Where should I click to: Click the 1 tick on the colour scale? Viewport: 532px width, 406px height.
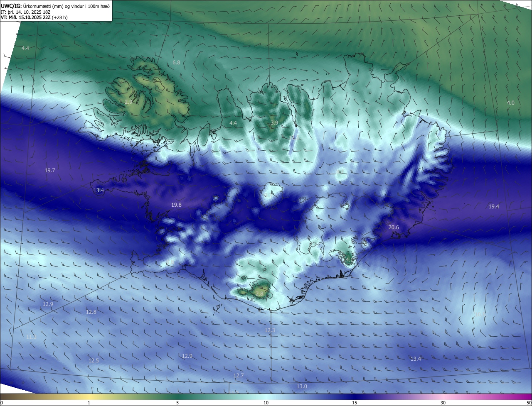pos(89,403)
